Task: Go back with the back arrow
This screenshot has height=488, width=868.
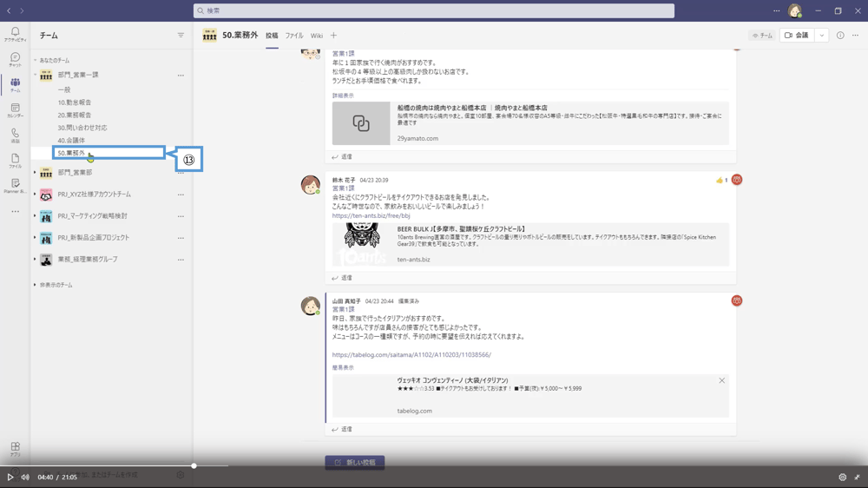Action: (9, 10)
